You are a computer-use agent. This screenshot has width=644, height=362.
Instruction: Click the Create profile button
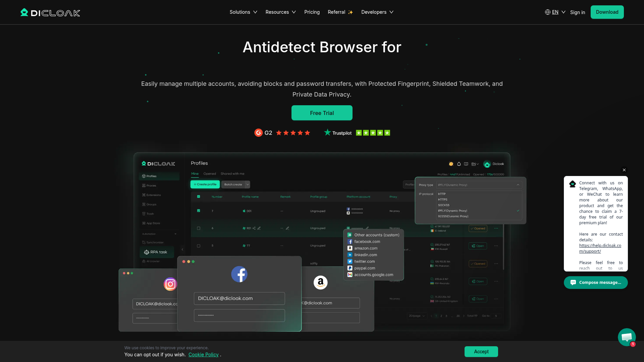(205, 184)
